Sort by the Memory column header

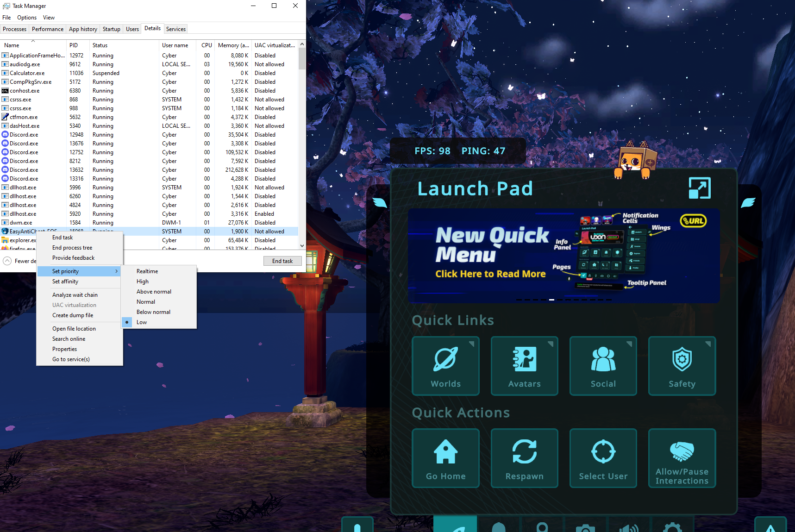pyautogui.click(x=233, y=45)
